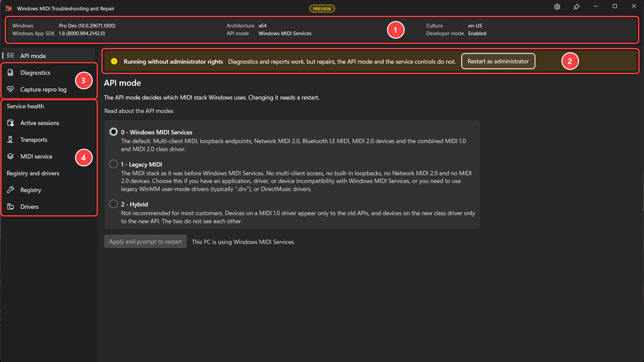Click the window title text
Viewport: 644px width, 362px height.
[66, 9]
